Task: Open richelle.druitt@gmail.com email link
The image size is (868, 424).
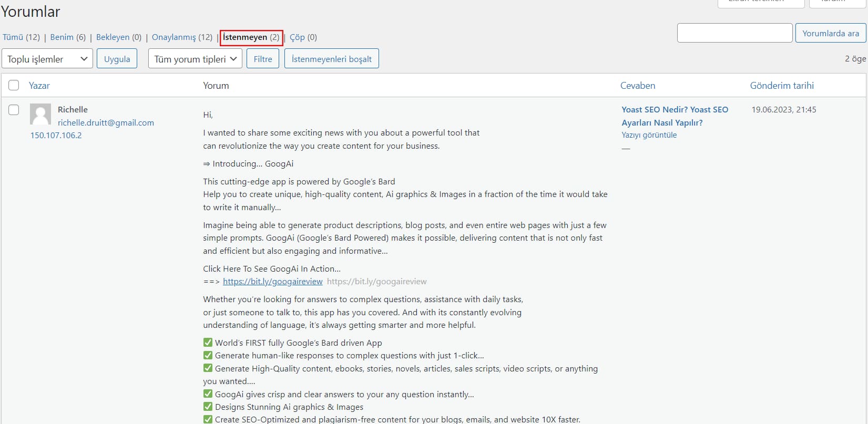Action: (106, 122)
